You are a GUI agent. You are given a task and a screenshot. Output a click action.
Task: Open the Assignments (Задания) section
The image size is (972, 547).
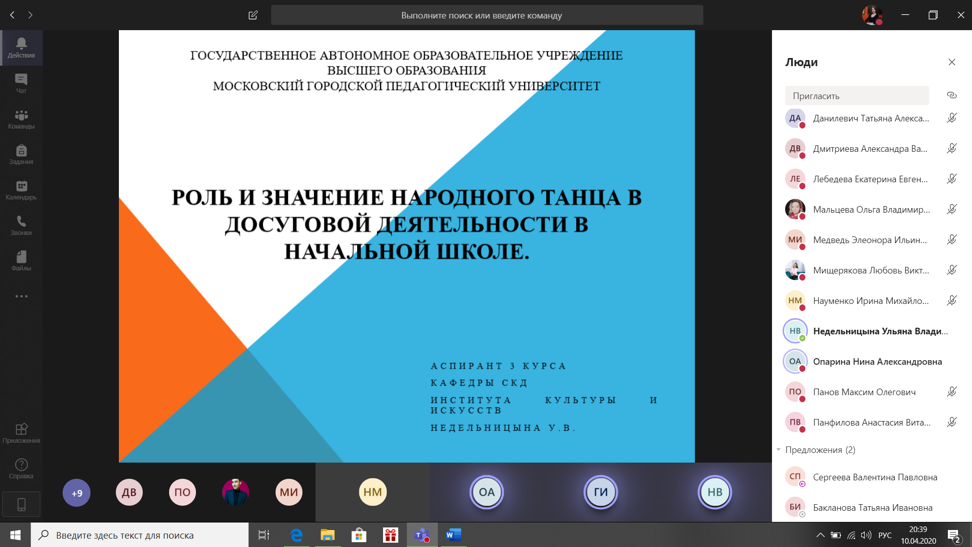tap(21, 154)
